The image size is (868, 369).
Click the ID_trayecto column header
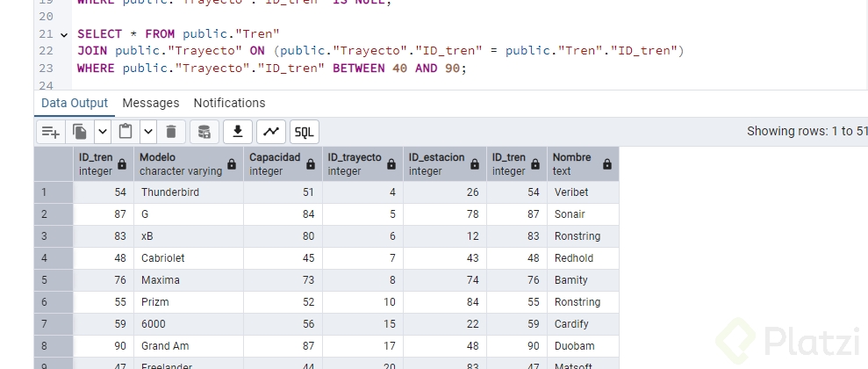coord(355,163)
